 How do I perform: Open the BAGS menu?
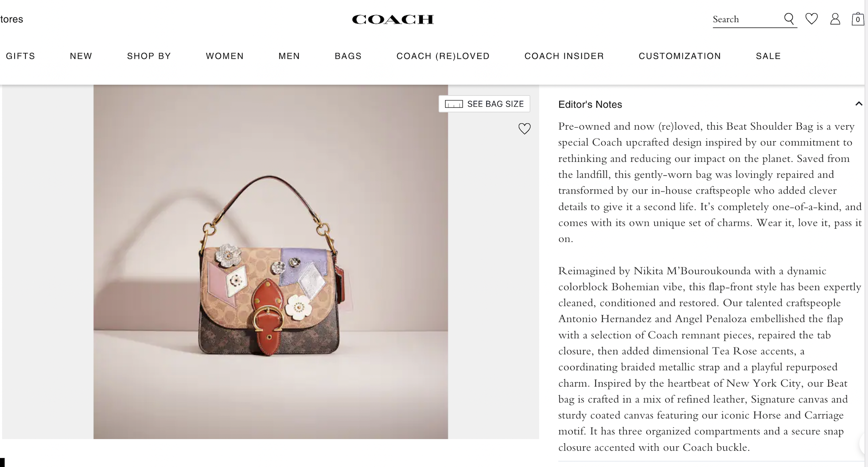coord(348,56)
